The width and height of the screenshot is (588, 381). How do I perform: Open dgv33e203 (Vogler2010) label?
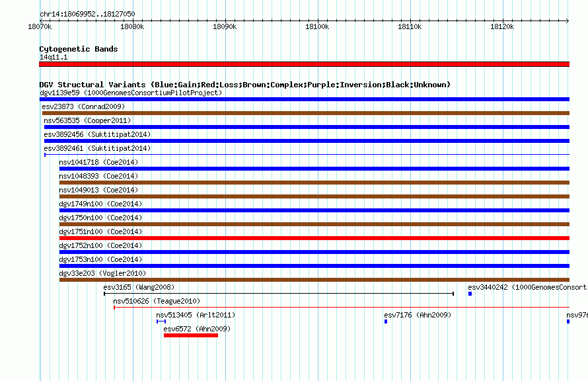click(102, 273)
